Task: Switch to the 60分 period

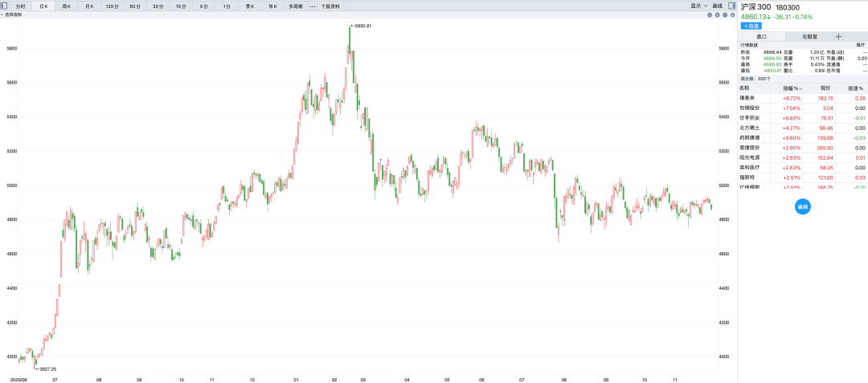Action: [134, 6]
